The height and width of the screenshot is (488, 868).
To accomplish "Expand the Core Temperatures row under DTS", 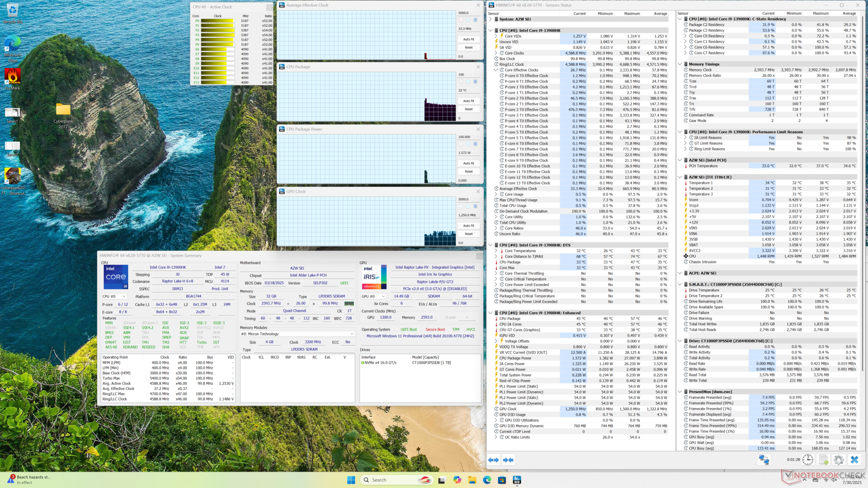I will pos(495,251).
